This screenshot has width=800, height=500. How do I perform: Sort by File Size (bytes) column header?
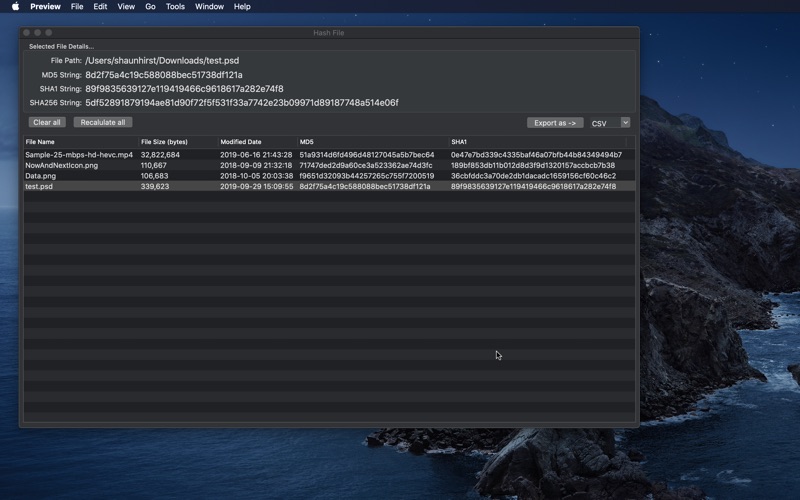179,142
